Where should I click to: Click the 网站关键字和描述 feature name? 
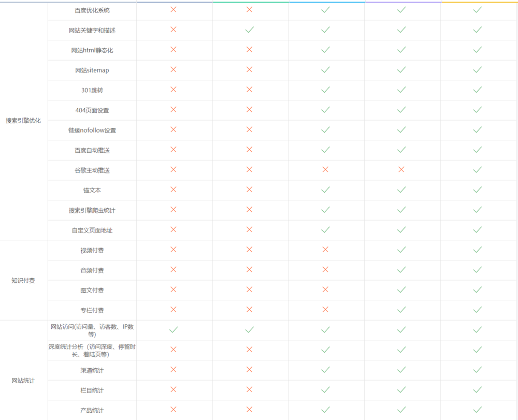pos(92,31)
